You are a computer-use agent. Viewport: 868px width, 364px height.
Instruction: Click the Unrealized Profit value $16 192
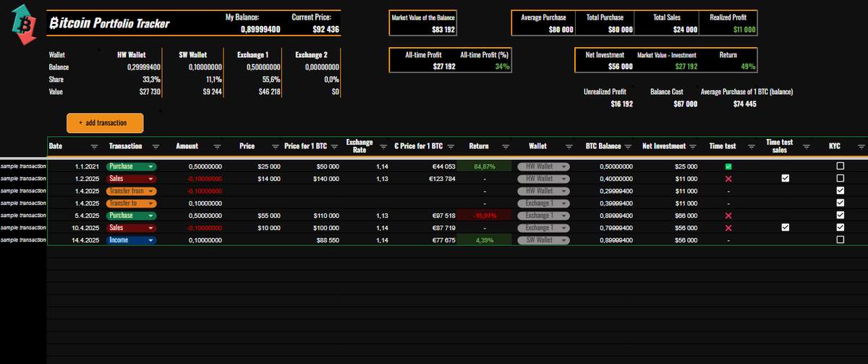point(621,104)
